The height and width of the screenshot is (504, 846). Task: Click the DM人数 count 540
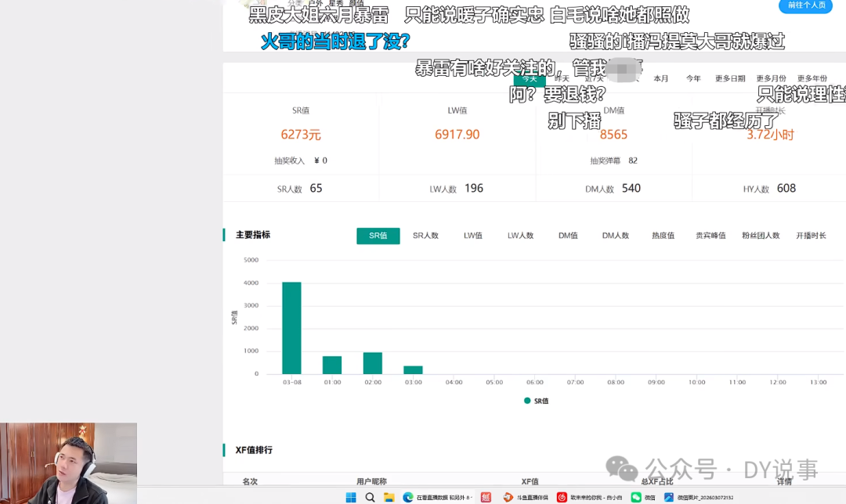click(631, 188)
